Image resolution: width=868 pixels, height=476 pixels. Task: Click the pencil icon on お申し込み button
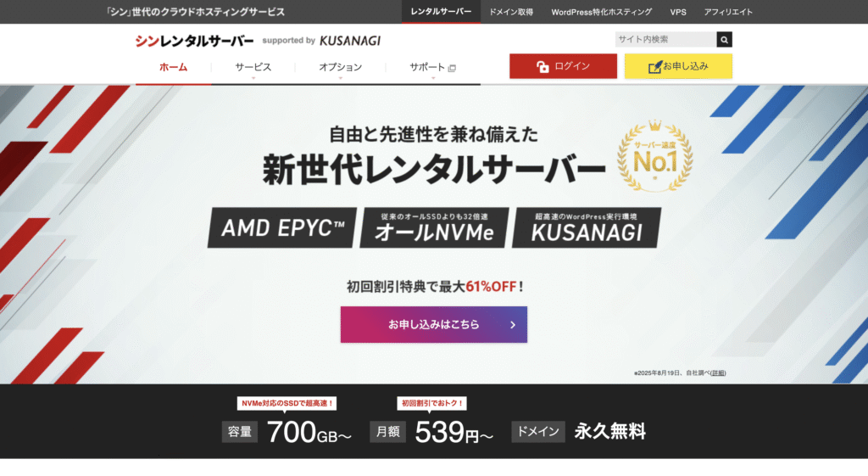tap(654, 66)
